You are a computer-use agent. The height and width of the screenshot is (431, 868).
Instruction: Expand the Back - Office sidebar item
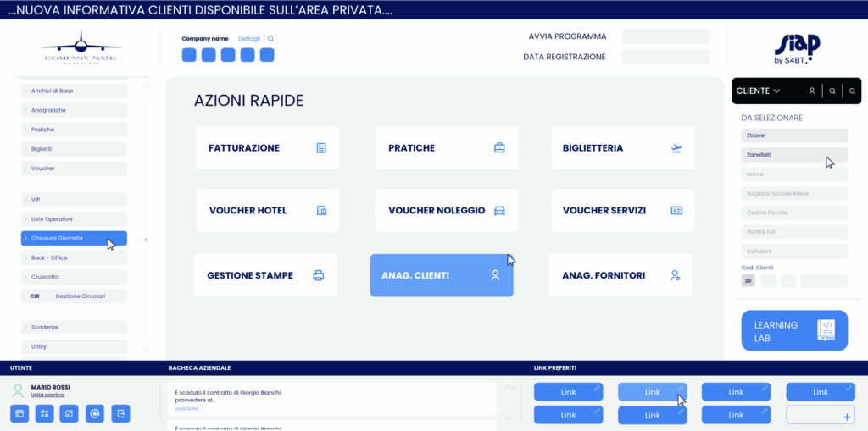[x=74, y=257]
